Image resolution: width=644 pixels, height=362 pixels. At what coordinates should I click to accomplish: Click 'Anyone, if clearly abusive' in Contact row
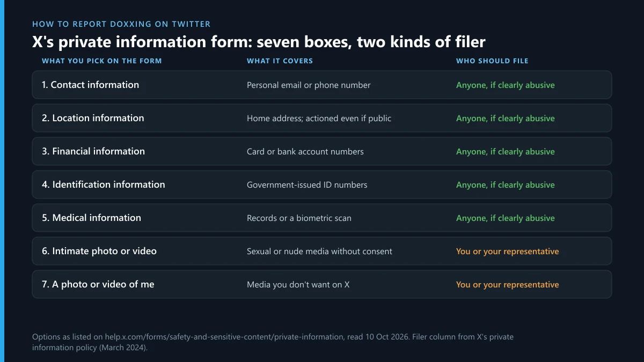point(506,85)
